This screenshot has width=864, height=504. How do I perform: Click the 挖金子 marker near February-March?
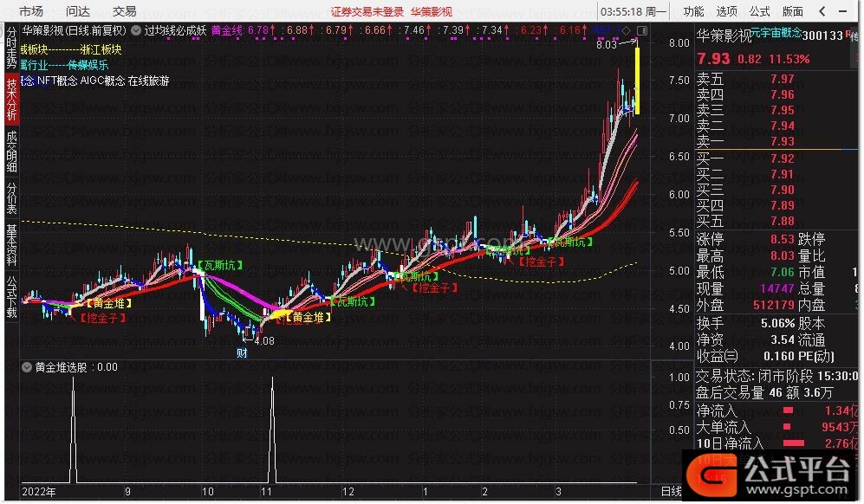[x=541, y=262]
